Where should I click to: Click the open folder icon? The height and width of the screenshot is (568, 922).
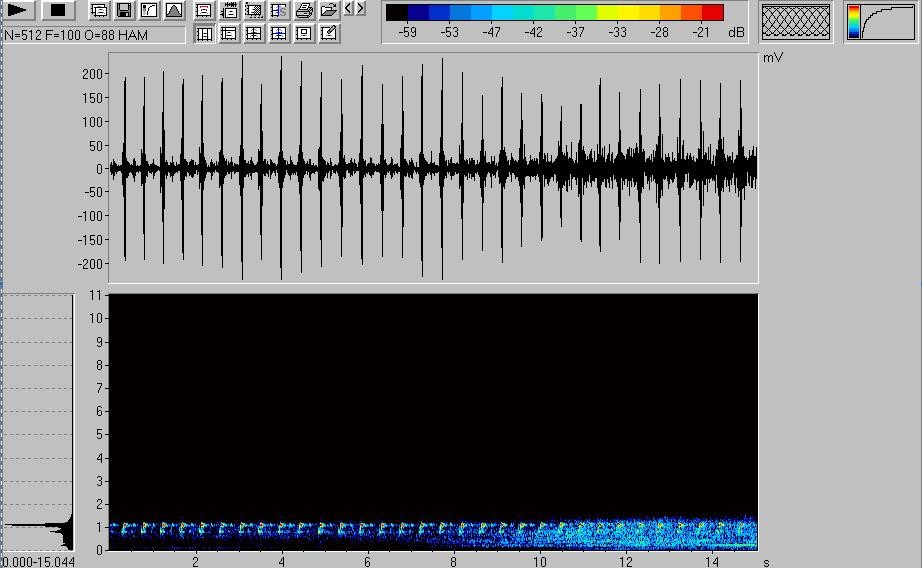(x=329, y=10)
